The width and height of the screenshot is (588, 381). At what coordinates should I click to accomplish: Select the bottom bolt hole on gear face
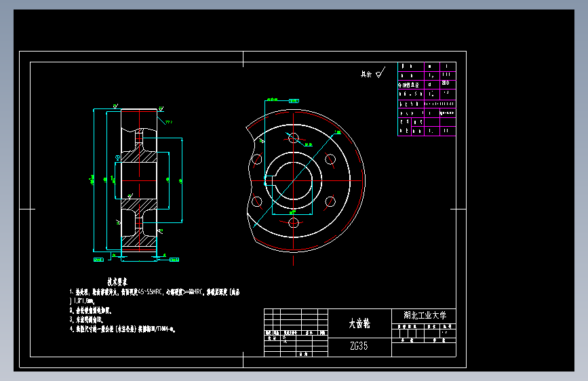293,223
